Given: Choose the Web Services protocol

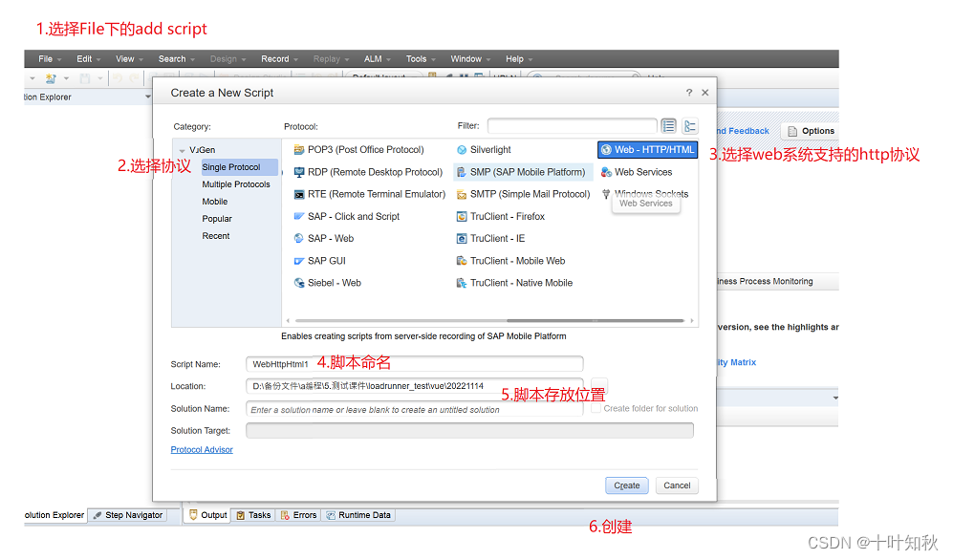Looking at the screenshot, I should pyautogui.click(x=637, y=172).
